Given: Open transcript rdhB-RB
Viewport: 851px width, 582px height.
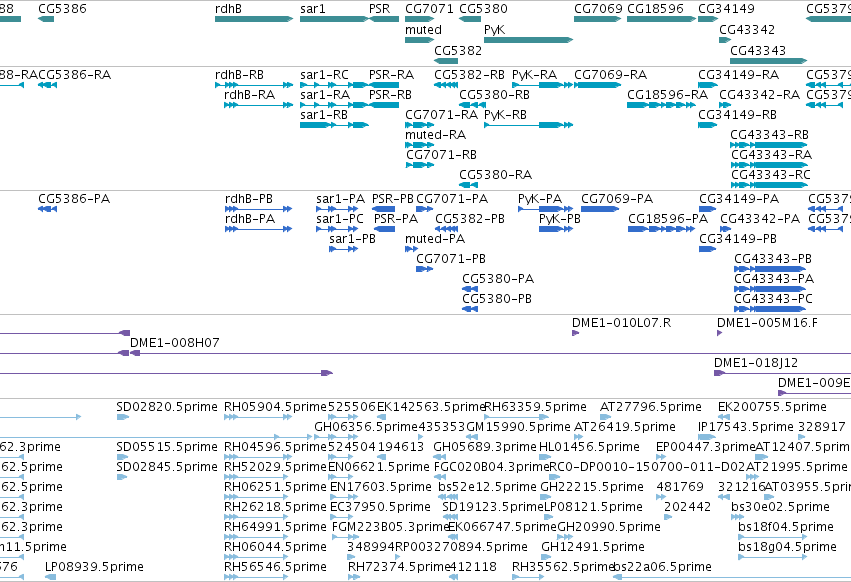Looking at the screenshot, I should [239, 74].
